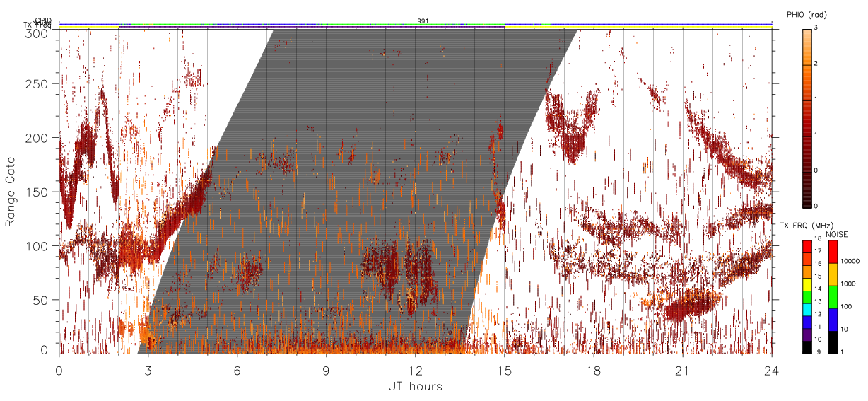Image resolution: width=868 pixels, height=401 pixels.
Task: Click the '14' label on TX FRQ legend
Action: coord(818,290)
